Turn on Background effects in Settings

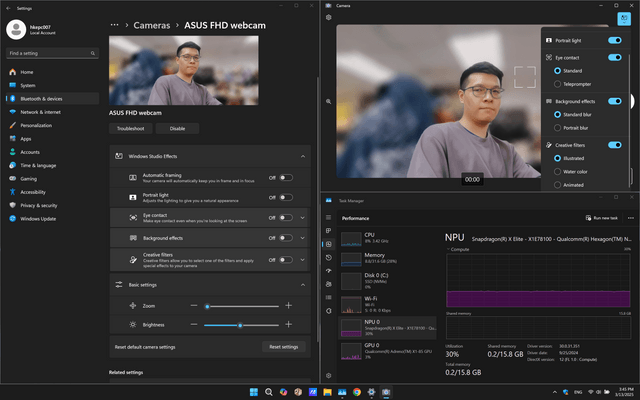[286, 238]
